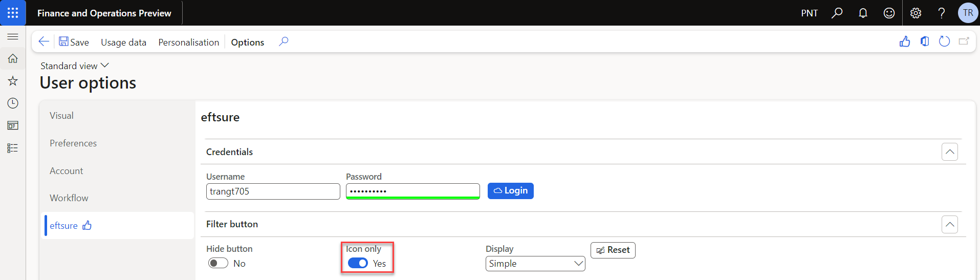Image resolution: width=980 pixels, height=280 pixels.
Task: Collapse the Credentials section
Action: click(x=950, y=152)
